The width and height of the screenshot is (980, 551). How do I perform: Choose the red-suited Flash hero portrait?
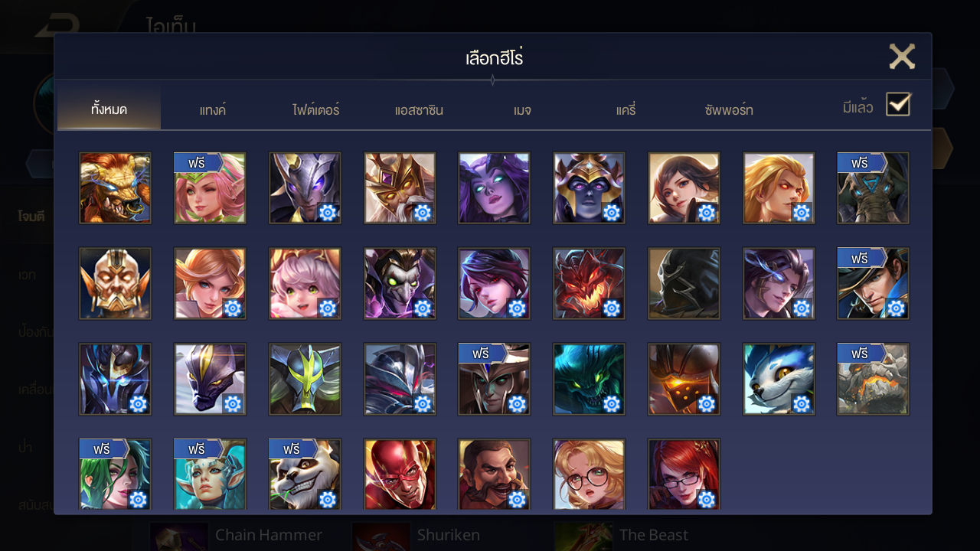[x=400, y=474]
